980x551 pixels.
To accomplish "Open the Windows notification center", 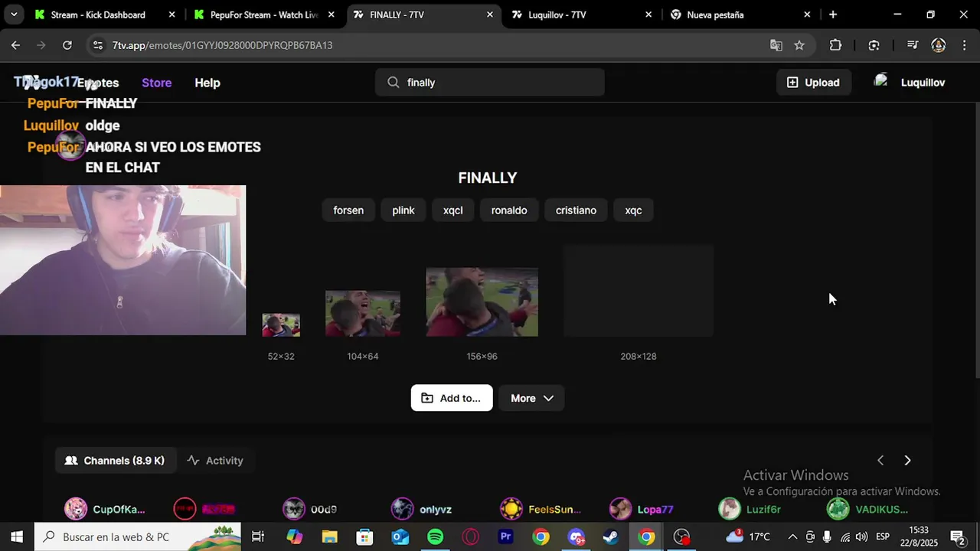I will (957, 537).
